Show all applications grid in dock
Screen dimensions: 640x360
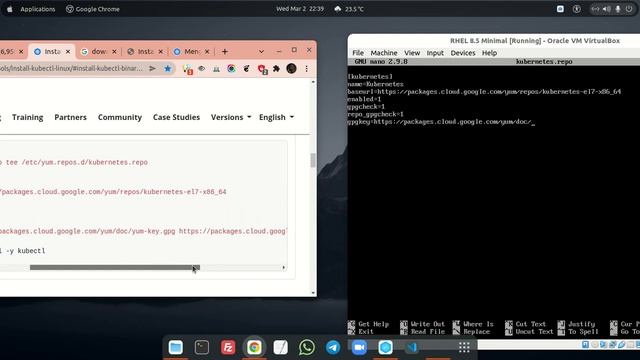[464, 347]
